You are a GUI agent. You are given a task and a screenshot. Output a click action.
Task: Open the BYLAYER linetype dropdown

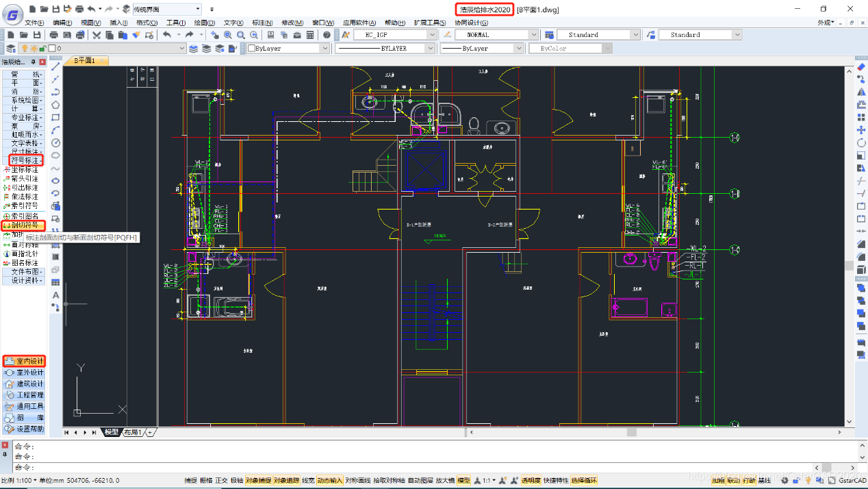click(383, 49)
